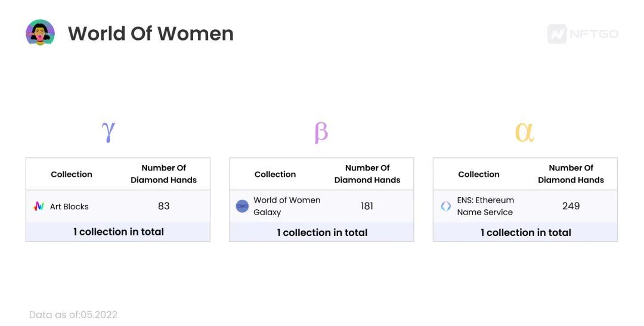The image size is (644, 326).
Task: Open World of Women Galaxy collection name
Action: [x=287, y=206]
